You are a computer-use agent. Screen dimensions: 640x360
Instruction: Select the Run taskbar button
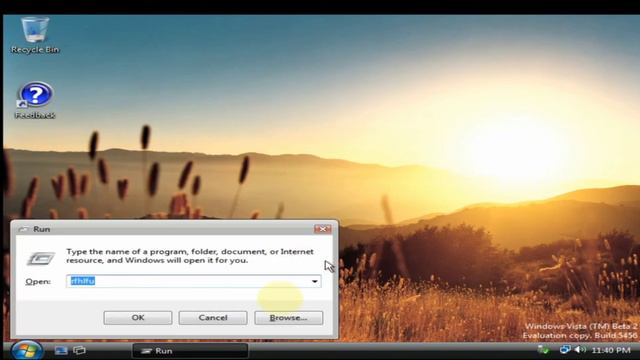[x=190, y=351]
